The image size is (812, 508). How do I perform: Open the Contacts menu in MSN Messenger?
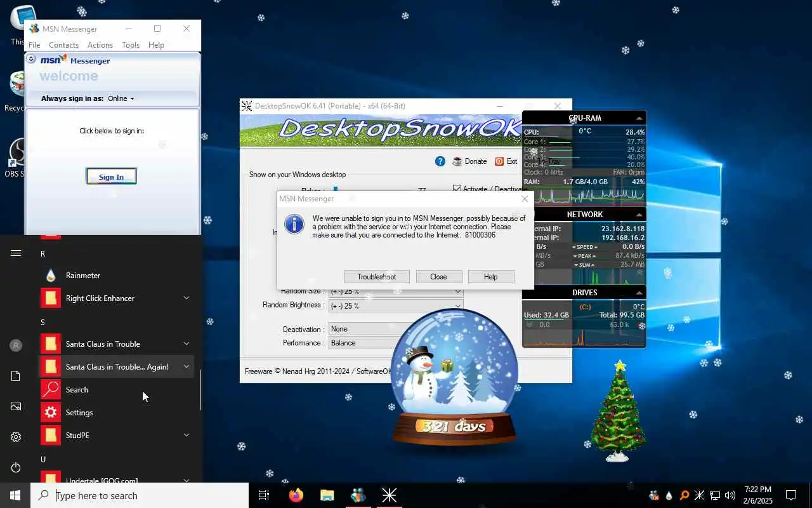point(63,45)
